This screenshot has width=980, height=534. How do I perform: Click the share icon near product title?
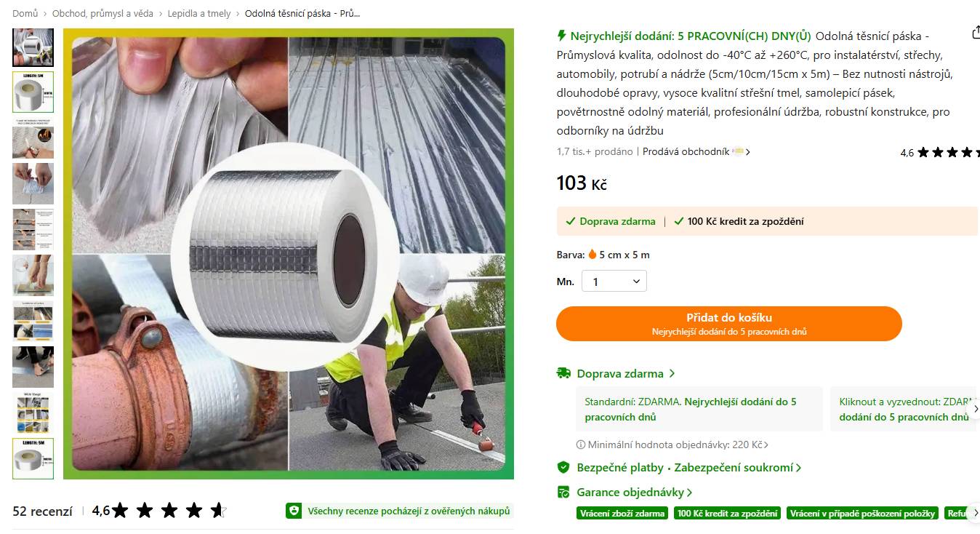pos(976,33)
